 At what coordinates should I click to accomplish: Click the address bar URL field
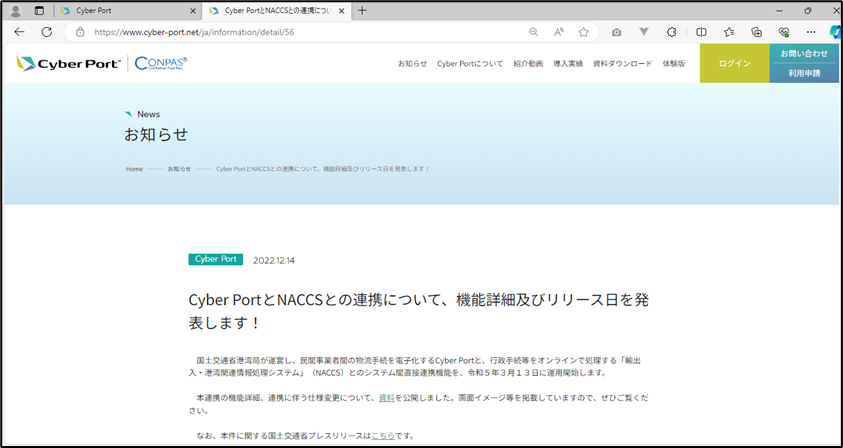(x=300, y=32)
